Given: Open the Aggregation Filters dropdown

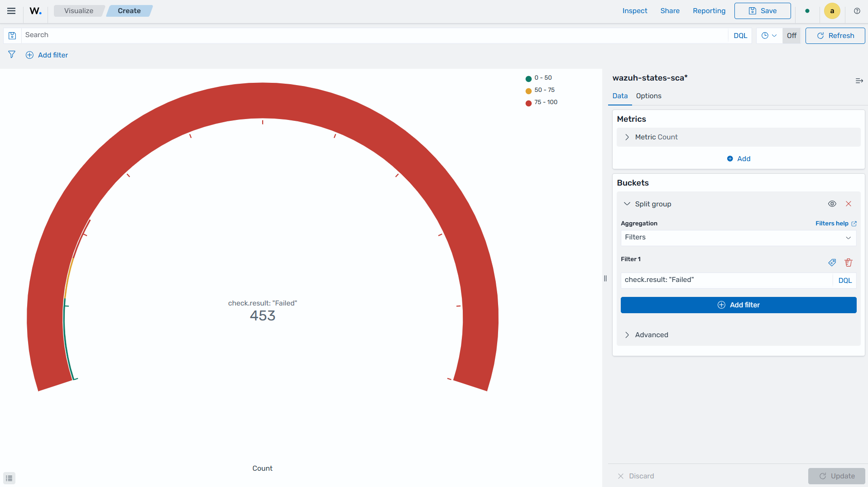Looking at the screenshot, I should (738, 238).
